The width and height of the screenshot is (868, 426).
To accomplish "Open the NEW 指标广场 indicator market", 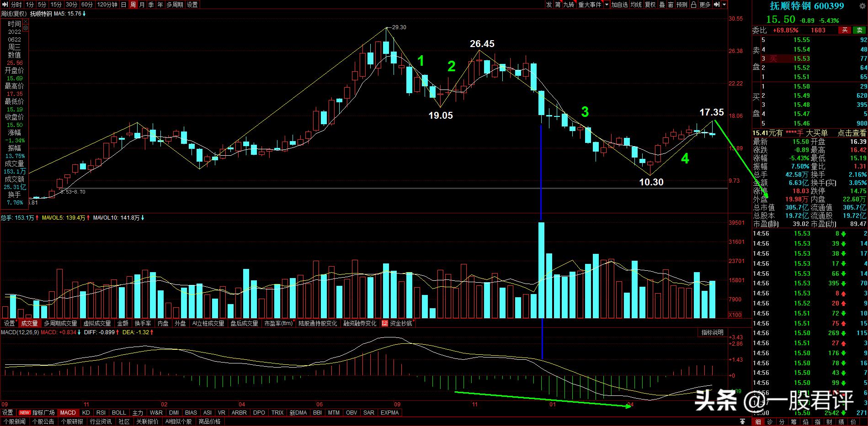I will click(38, 413).
